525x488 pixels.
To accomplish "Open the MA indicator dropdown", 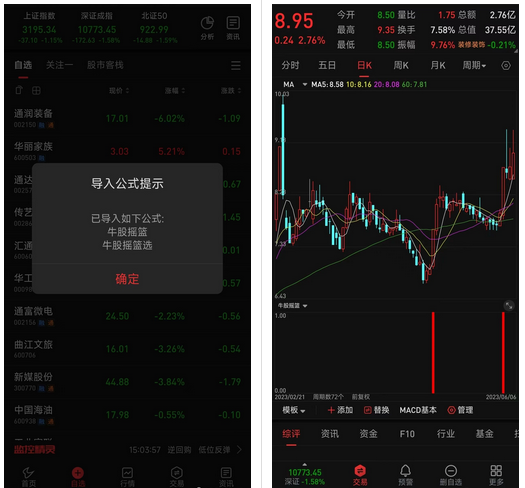I will [x=295, y=84].
